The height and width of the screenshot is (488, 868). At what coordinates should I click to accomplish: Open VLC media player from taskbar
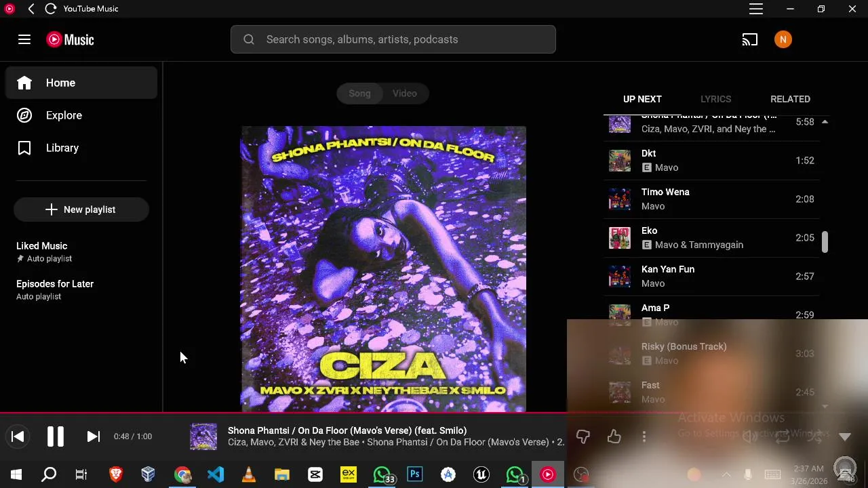[x=249, y=475]
